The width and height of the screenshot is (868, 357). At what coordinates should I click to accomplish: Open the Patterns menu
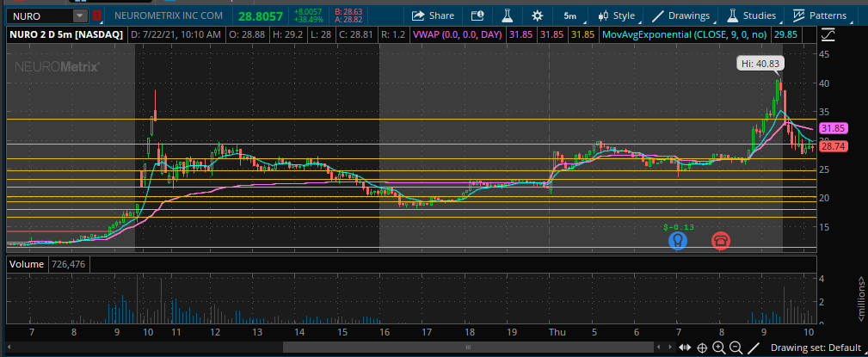pyautogui.click(x=819, y=15)
